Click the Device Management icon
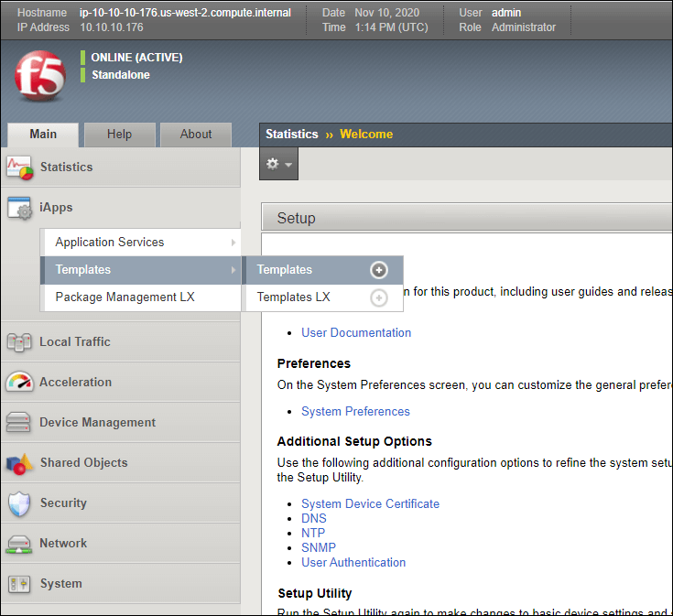The height and width of the screenshot is (616, 673). pyautogui.click(x=19, y=423)
